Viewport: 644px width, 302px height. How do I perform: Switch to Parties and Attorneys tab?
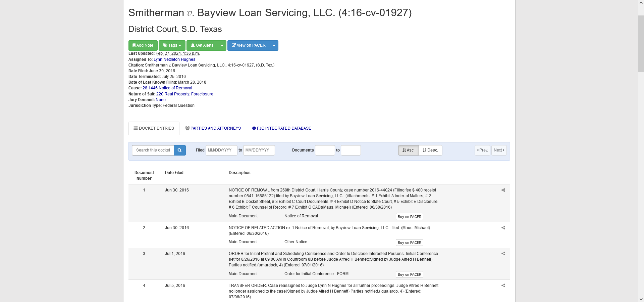tap(213, 128)
